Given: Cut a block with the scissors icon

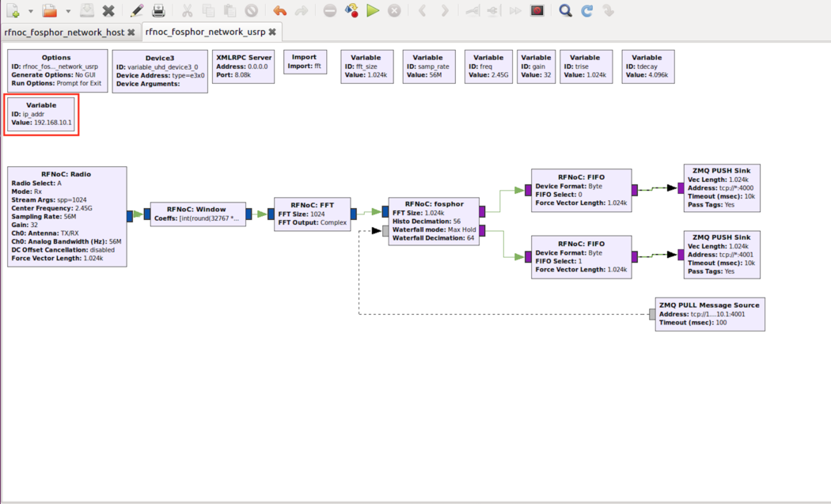Looking at the screenshot, I should point(188,11).
